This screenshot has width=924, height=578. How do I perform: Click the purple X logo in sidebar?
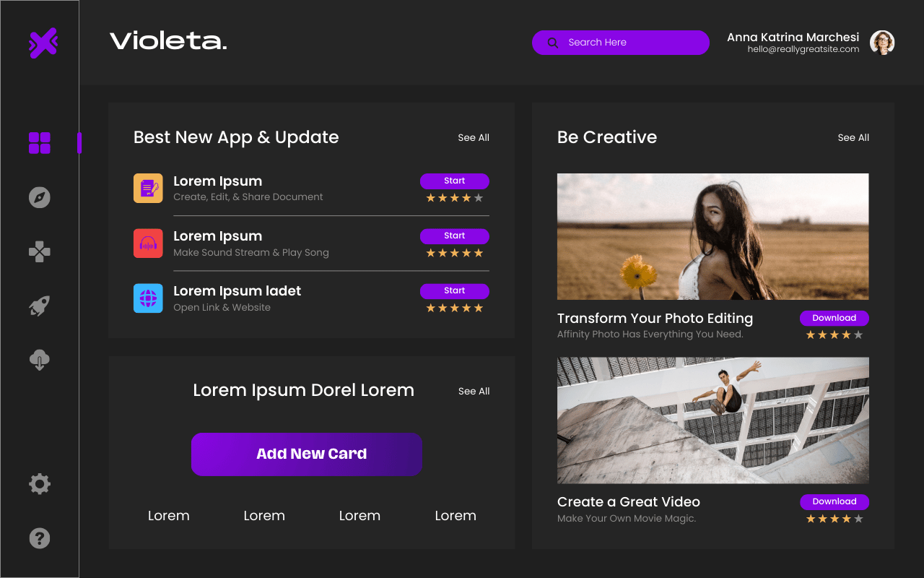[43, 43]
